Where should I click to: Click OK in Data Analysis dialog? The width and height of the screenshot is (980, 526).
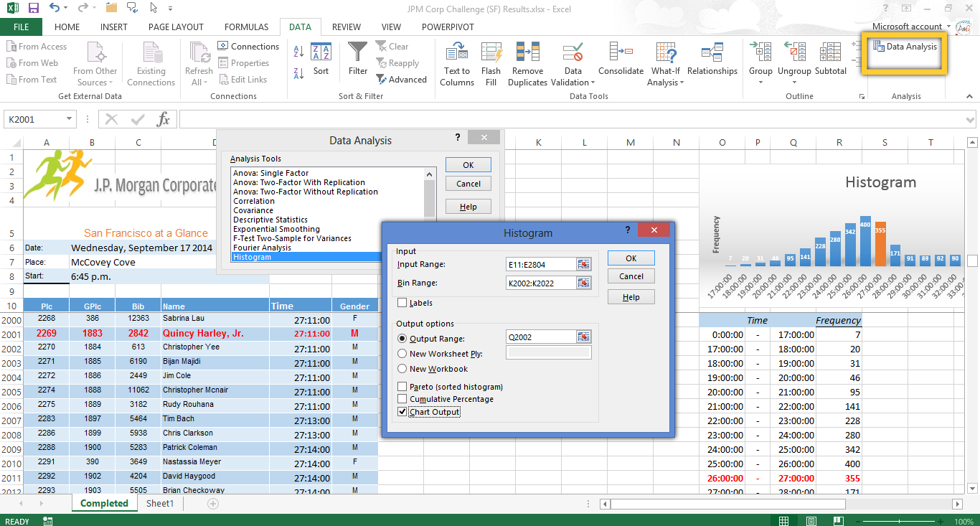click(x=468, y=165)
